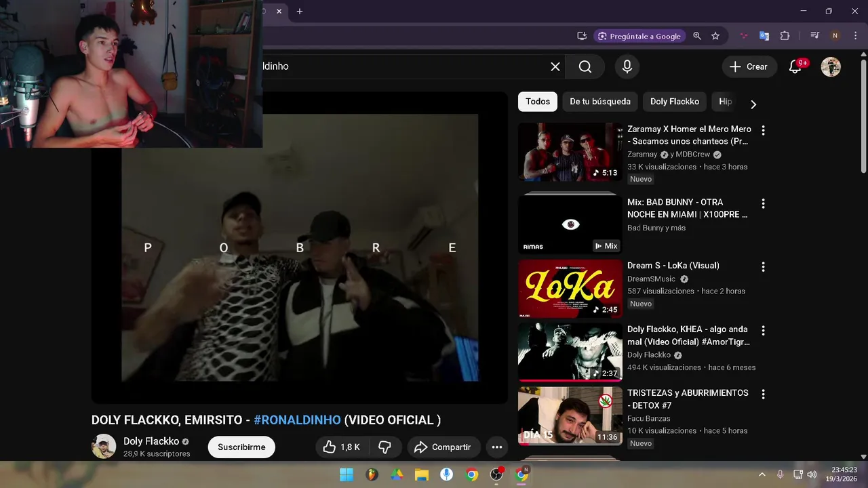Select the Doly Flackko filter chip
The height and width of the screenshot is (488, 868).
(675, 102)
